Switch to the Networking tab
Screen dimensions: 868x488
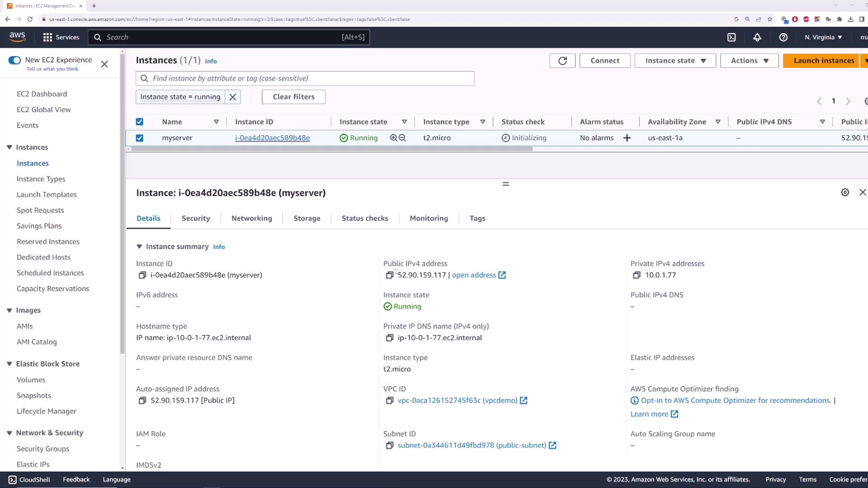pyautogui.click(x=251, y=218)
